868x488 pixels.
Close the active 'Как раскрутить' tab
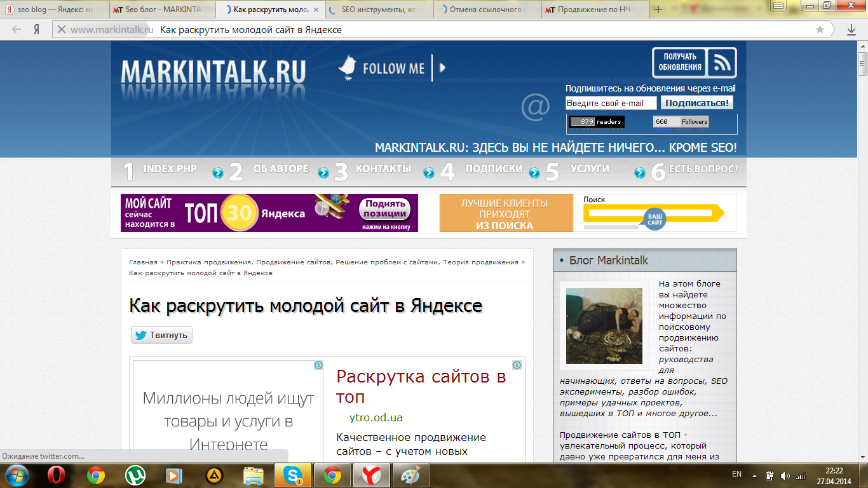tap(316, 10)
